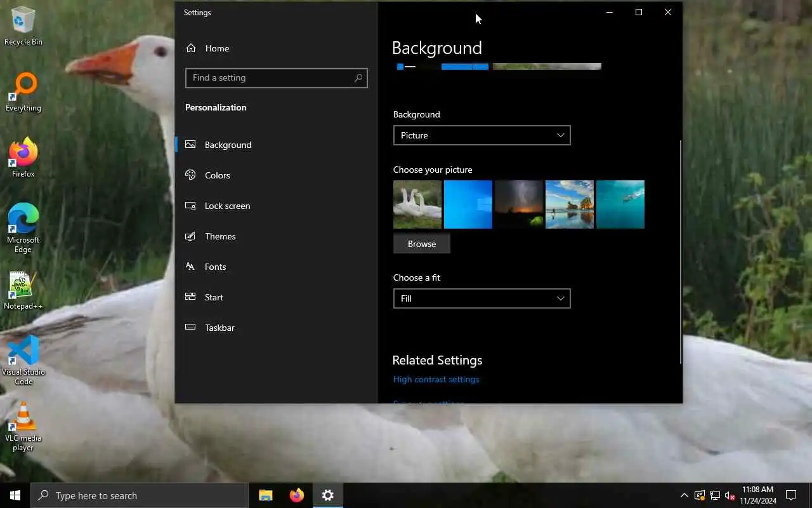The width and height of the screenshot is (812, 508).
Task: Open the Start settings page
Action: (x=277, y=297)
